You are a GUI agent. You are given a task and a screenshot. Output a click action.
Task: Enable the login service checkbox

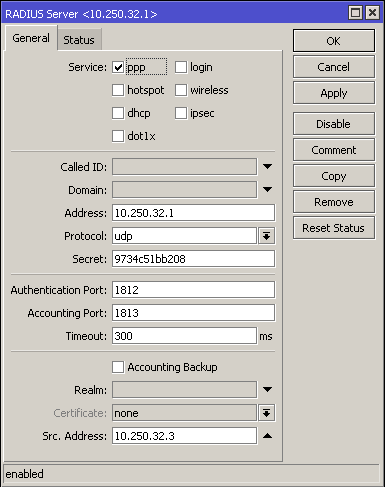[181, 67]
